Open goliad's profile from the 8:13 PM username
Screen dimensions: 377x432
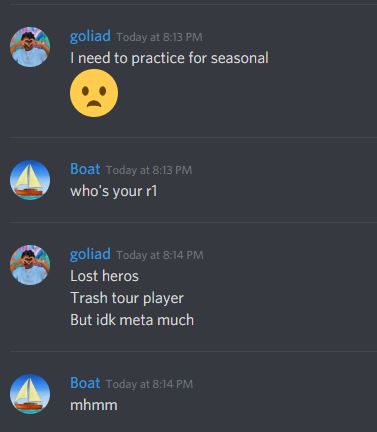click(90, 36)
